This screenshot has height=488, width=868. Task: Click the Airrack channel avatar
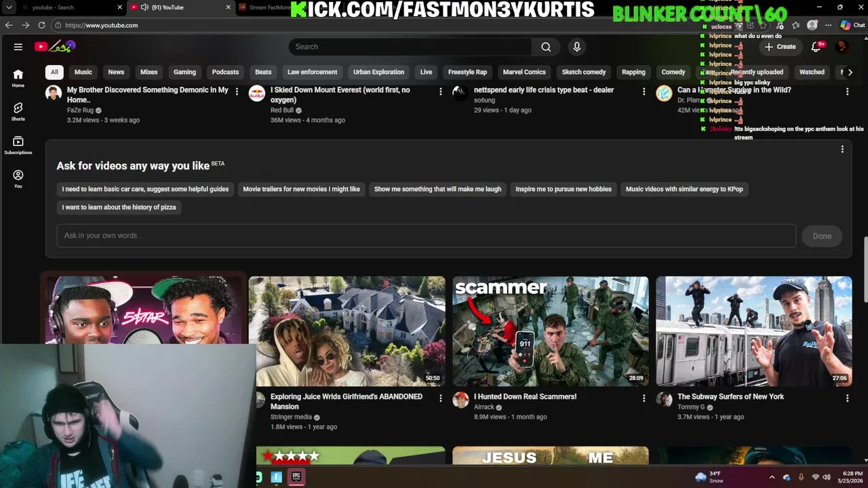[x=460, y=400]
